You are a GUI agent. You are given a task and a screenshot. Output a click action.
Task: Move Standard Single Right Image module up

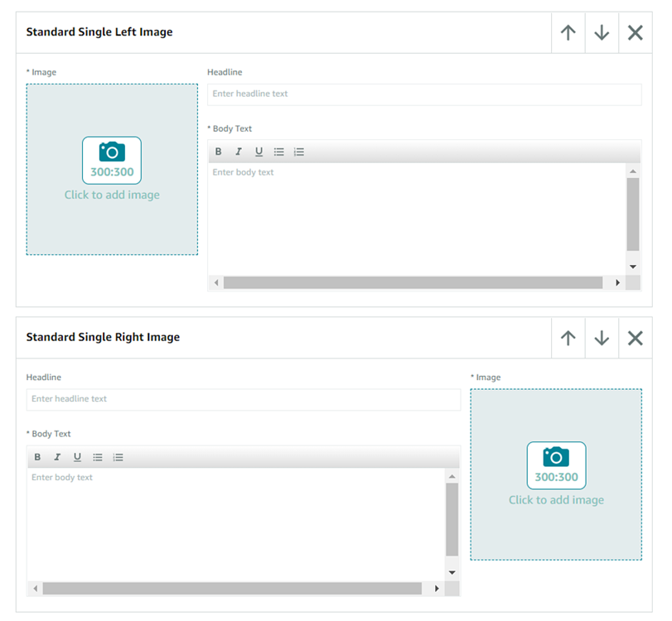[x=568, y=338]
